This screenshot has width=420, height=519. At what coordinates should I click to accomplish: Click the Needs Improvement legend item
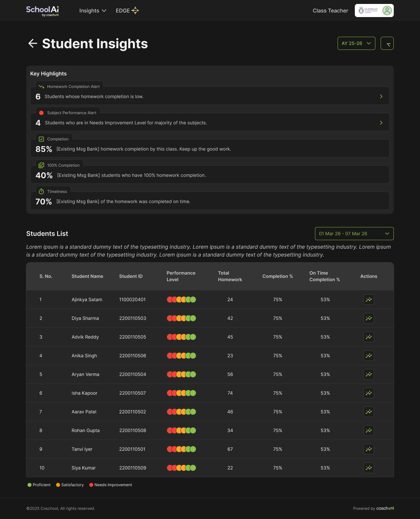[x=111, y=485]
